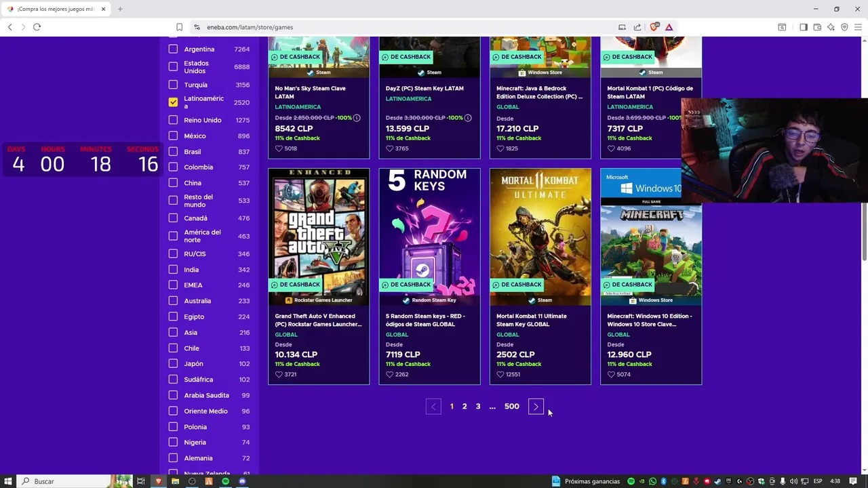Open DayZ (PC) Steam Key LATAM title
The image size is (868, 488).
click(x=425, y=88)
